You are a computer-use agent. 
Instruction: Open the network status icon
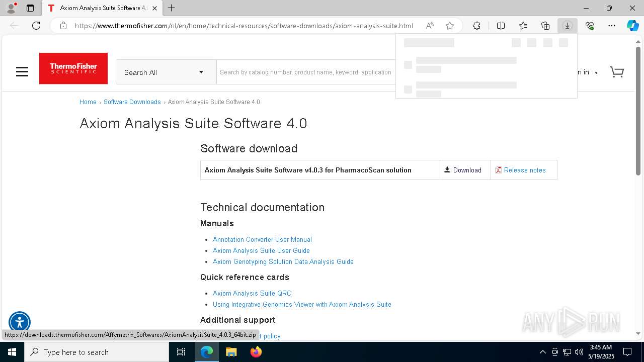(567, 352)
